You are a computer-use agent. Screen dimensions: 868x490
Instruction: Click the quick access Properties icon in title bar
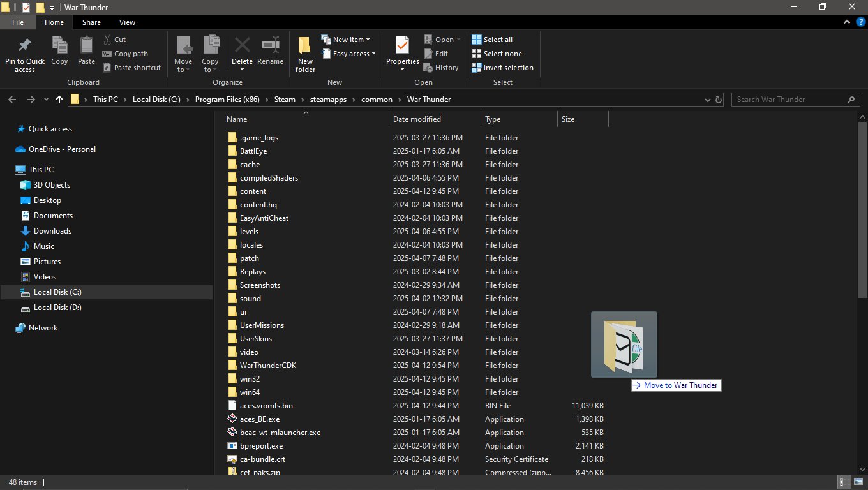point(26,8)
